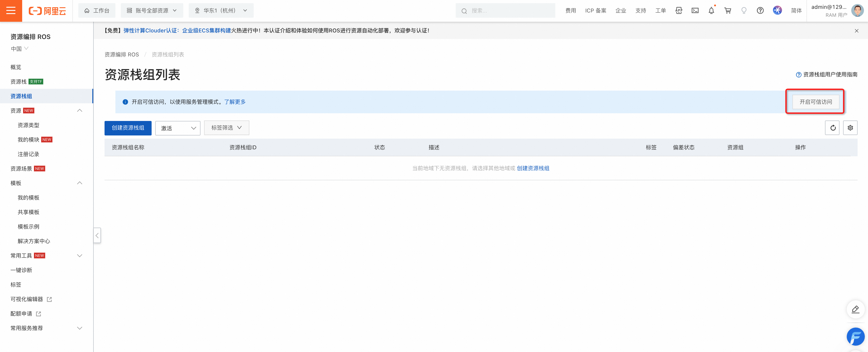Open the notifications bell
This screenshot has height=352, width=868.
click(x=711, y=11)
